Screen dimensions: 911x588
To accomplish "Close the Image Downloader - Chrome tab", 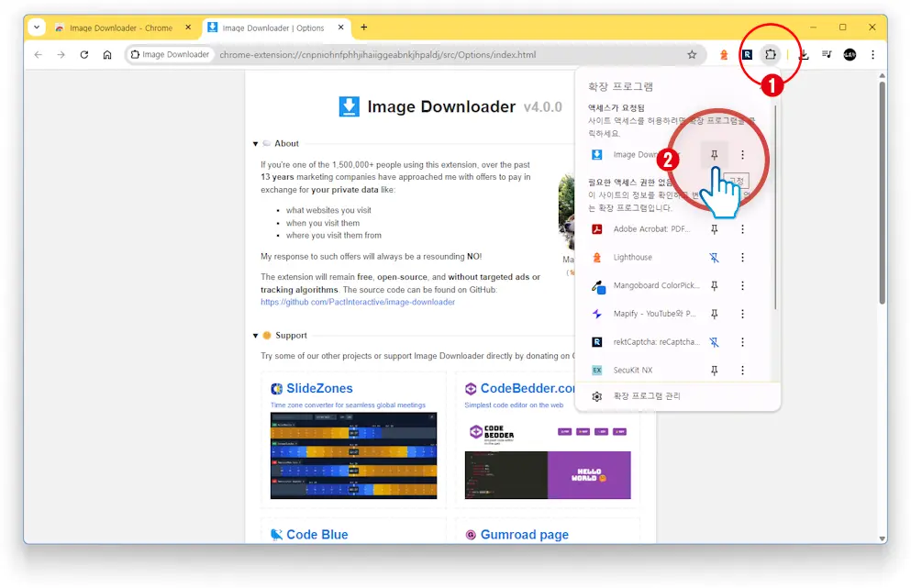I will (x=188, y=28).
